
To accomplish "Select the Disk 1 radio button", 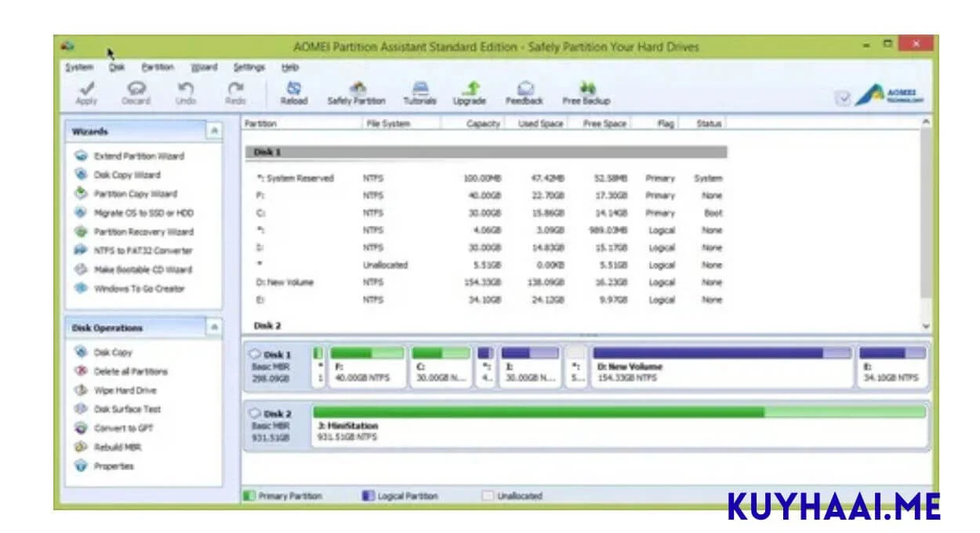I will [x=254, y=354].
